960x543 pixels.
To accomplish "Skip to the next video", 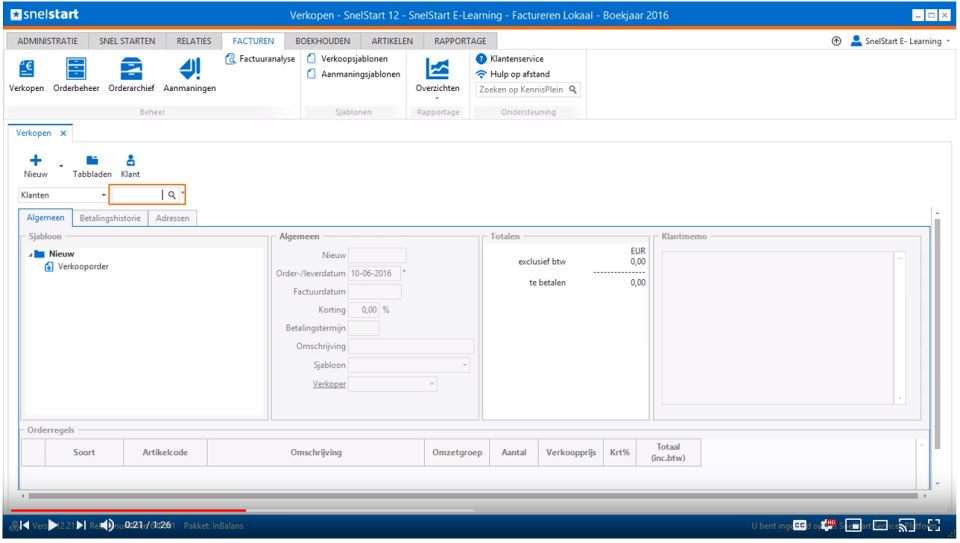I will 81,525.
